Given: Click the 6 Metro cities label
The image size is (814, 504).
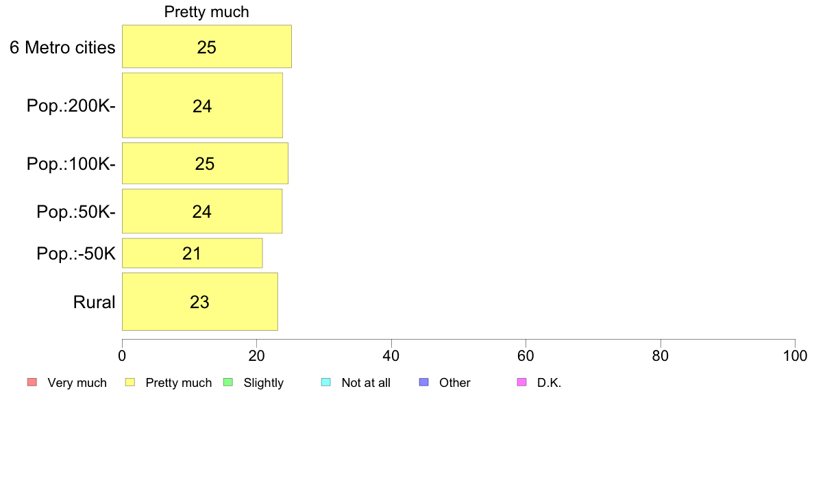Looking at the screenshot, I should coord(62,47).
